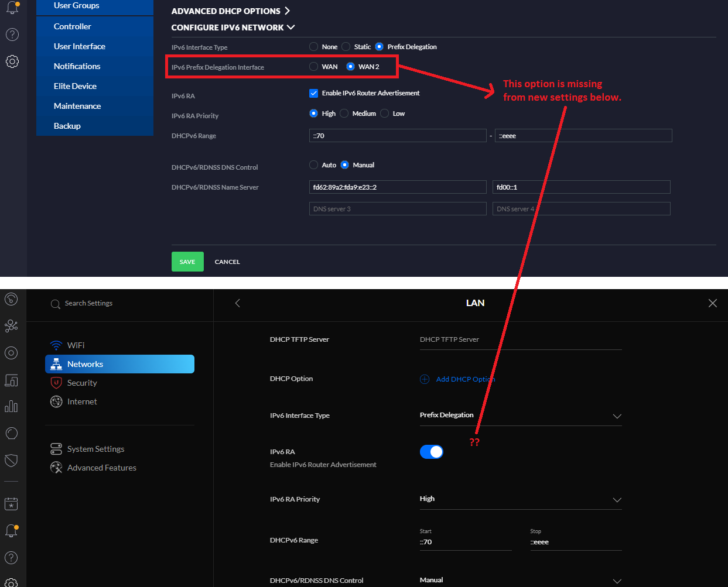
Task: Click the Statistics bar chart icon
Action: [11, 406]
